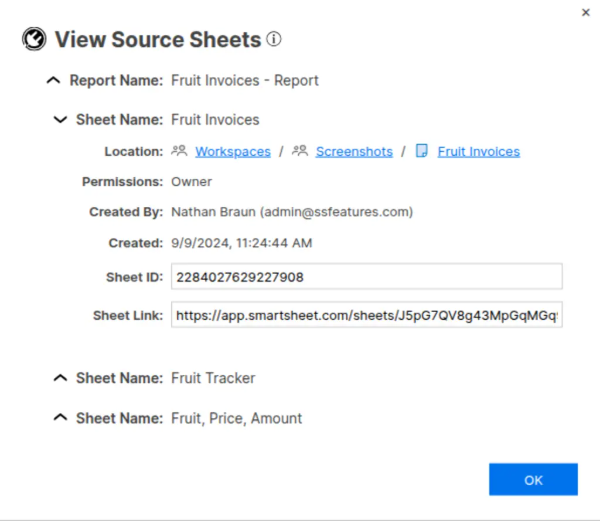Select the Sheet ID field value
Viewport: 600px width, 523px height.
coord(367,277)
